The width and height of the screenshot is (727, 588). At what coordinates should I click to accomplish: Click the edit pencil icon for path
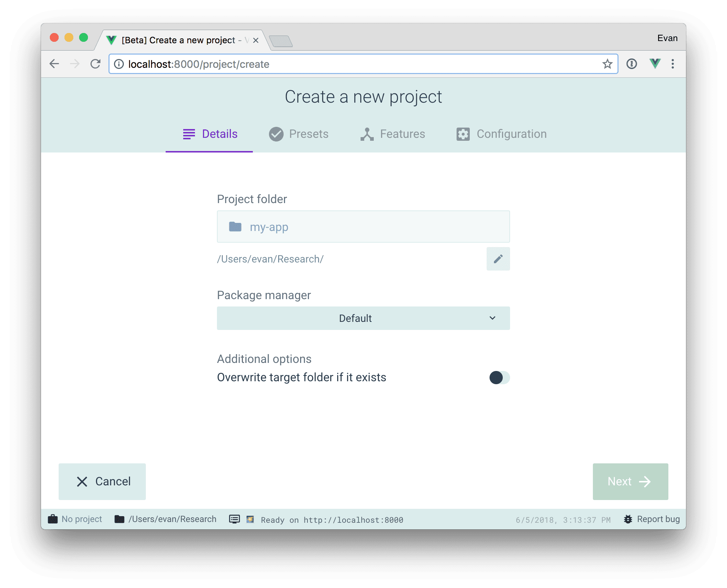pos(497,258)
